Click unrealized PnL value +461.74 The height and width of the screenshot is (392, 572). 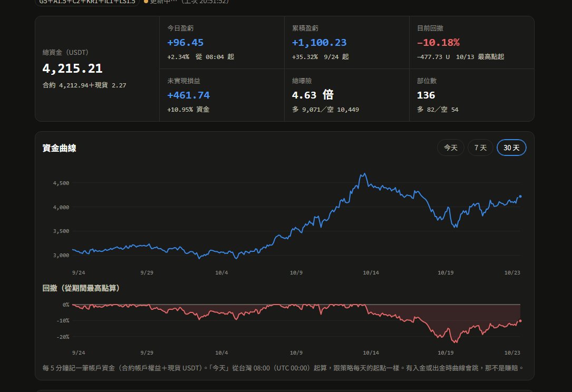tap(189, 95)
